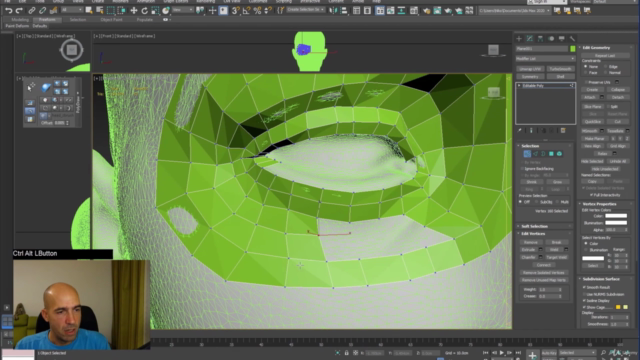Select the None constraint radio button

pos(586,67)
